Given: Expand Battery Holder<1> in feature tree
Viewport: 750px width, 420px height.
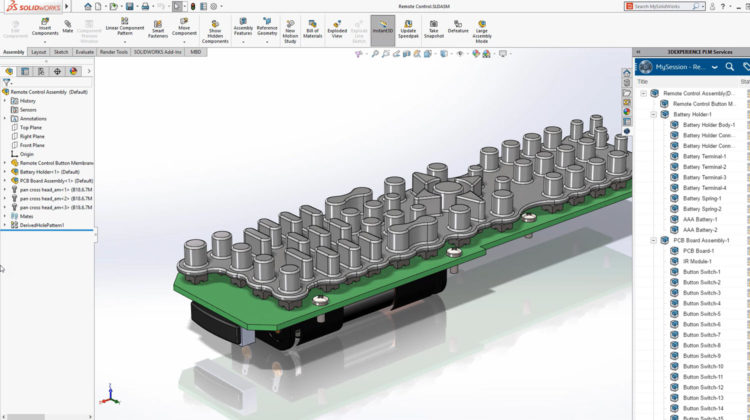Looking at the screenshot, I should [4, 171].
